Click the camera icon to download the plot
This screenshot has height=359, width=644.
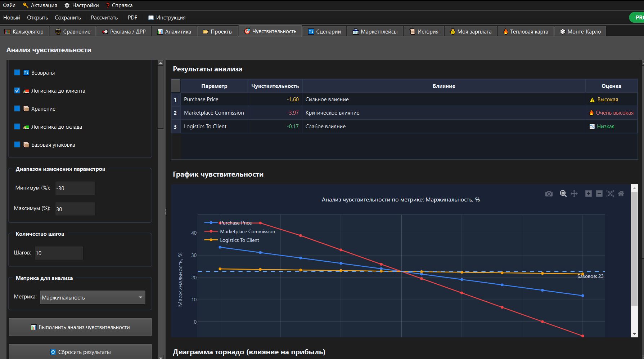pos(549,194)
